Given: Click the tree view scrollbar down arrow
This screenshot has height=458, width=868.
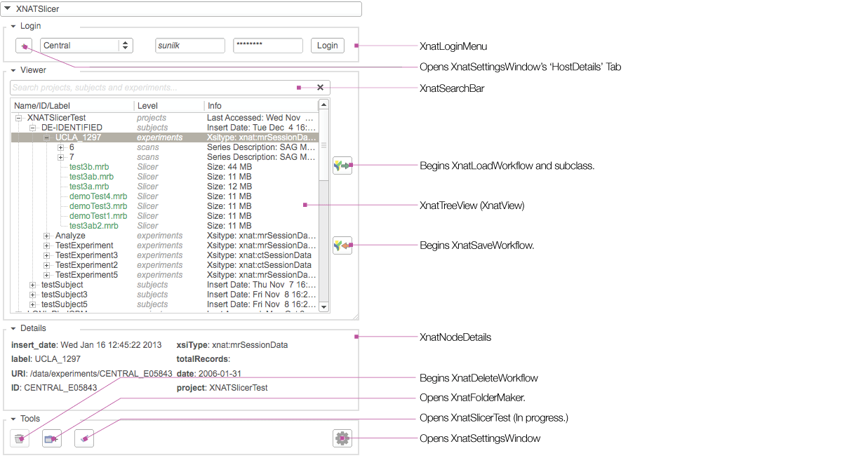Looking at the screenshot, I should tap(323, 307).
